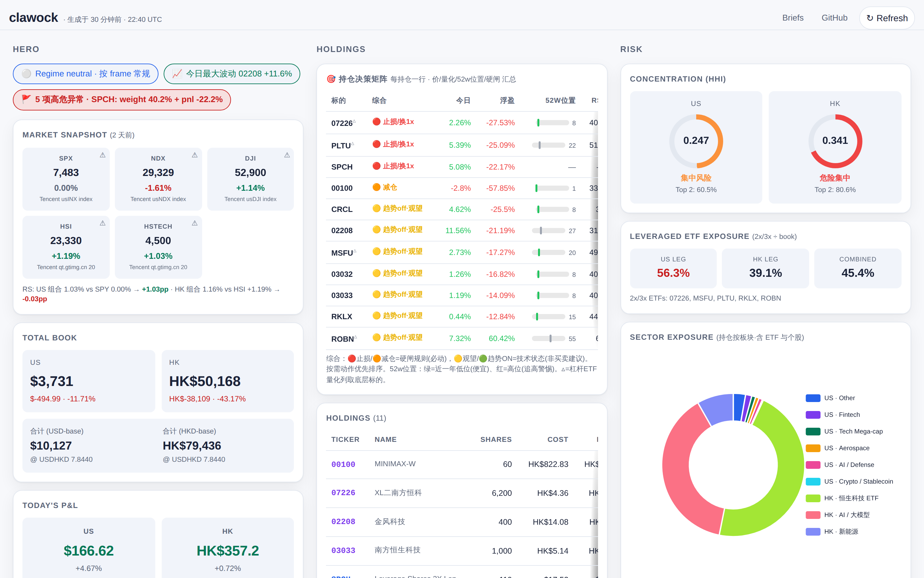Click the US · Fintech legend swatch
The image size is (924, 578).
tap(813, 415)
